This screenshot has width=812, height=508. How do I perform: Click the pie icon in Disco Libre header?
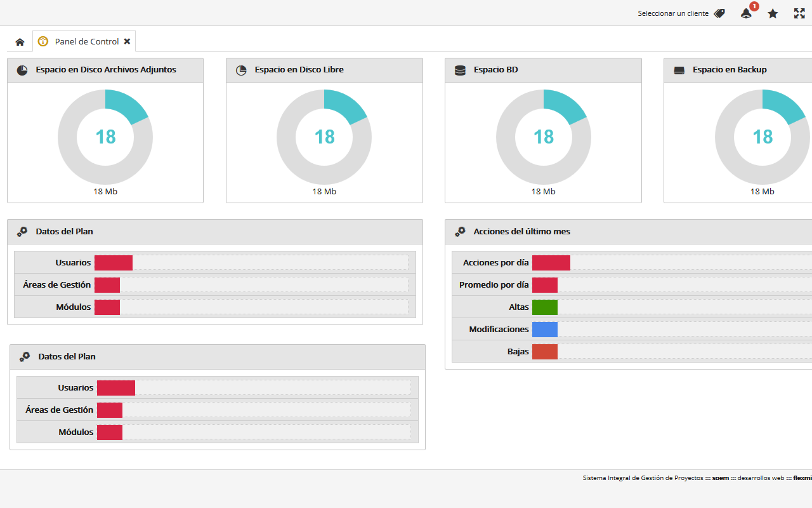pyautogui.click(x=241, y=70)
